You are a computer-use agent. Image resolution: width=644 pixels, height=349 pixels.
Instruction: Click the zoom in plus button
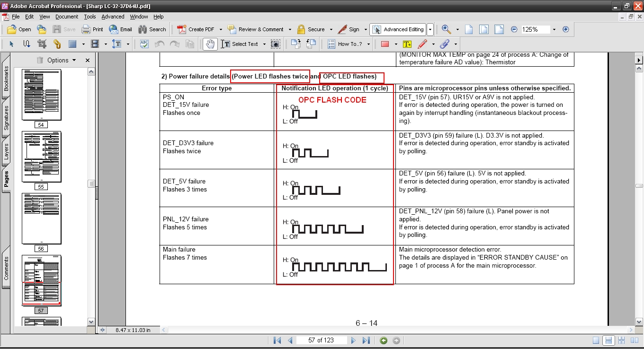565,29
